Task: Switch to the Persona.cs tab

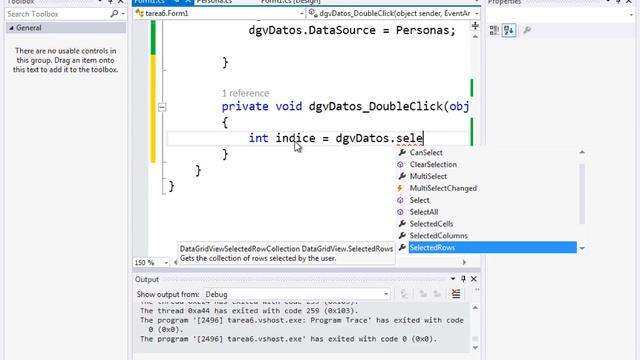Action: (x=214, y=2)
